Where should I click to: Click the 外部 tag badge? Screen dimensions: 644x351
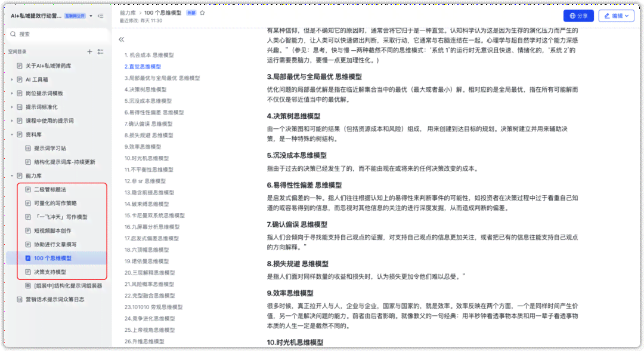[191, 13]
